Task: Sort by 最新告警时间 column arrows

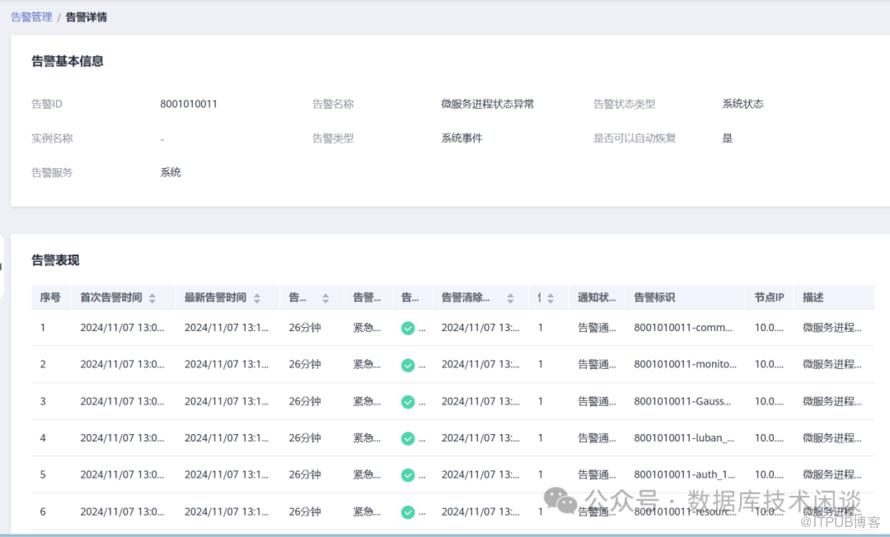Action: point(257,298)
